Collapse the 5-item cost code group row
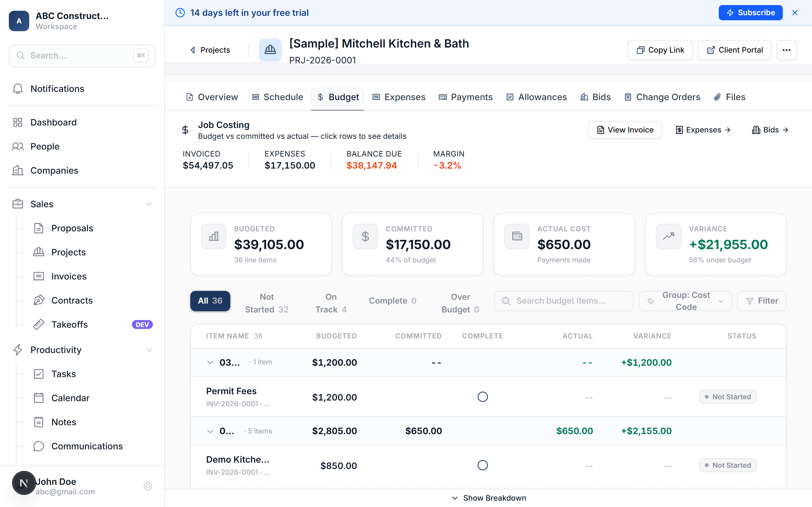This screenshot has width=812, height=507. pyautogui.click(x=210, y=431)
